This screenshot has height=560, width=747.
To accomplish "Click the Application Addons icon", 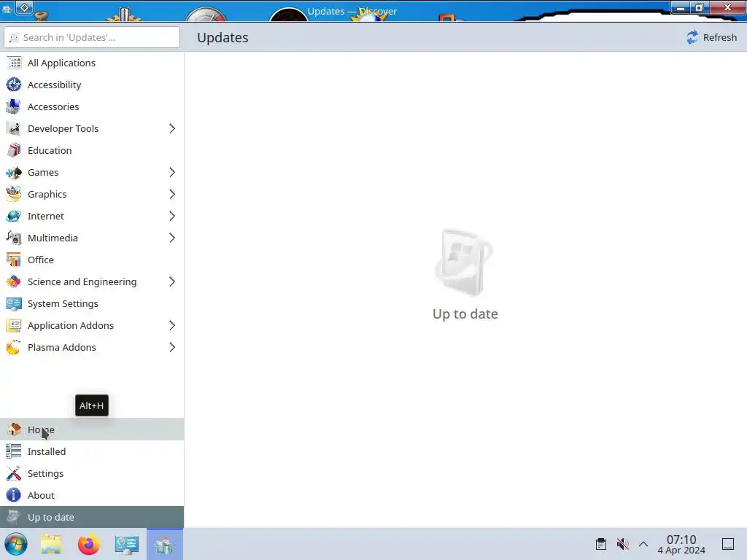I will tap(14, 326).
